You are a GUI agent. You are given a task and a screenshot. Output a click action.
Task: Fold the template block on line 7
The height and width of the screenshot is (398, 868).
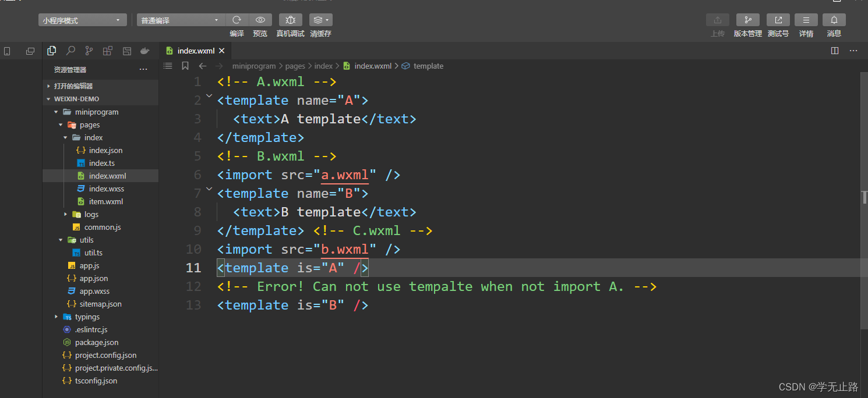click(x=209, y=189)
